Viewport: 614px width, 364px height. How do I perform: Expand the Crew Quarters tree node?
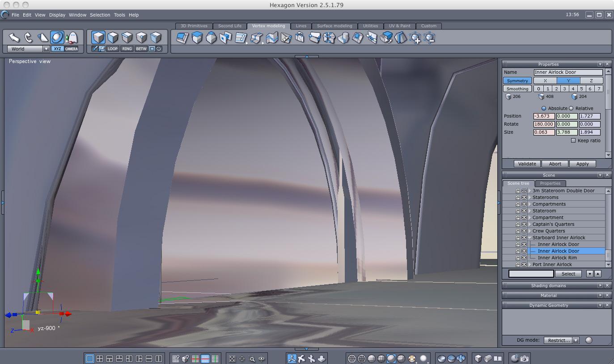pos(530,231)
